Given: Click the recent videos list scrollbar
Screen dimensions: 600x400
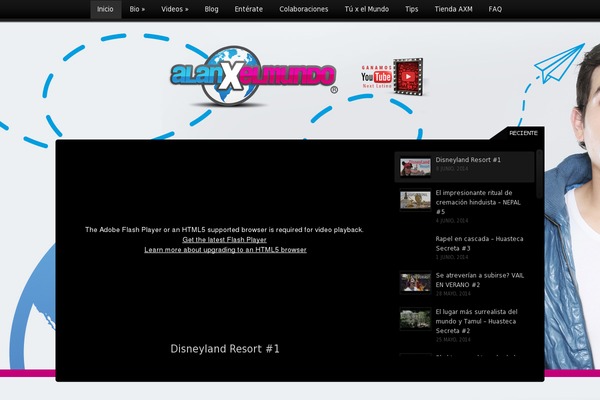Looking at the screenshot, I should [539, 174].
